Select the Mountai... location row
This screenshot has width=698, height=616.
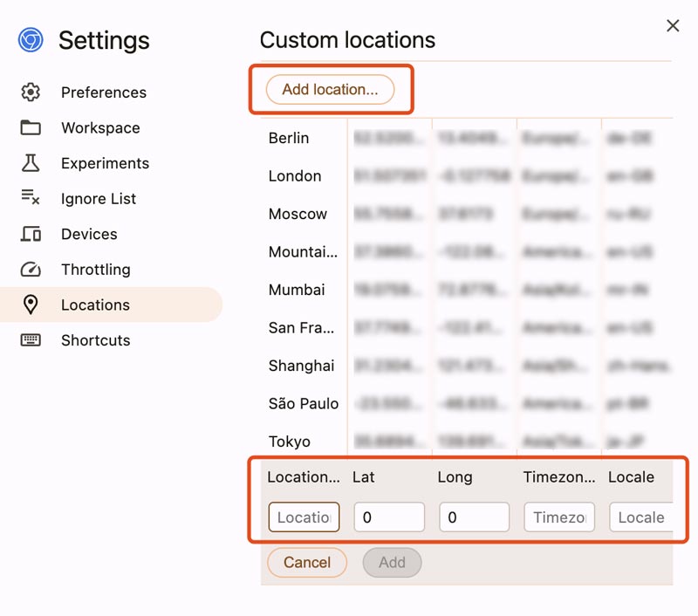pos(467,252)
